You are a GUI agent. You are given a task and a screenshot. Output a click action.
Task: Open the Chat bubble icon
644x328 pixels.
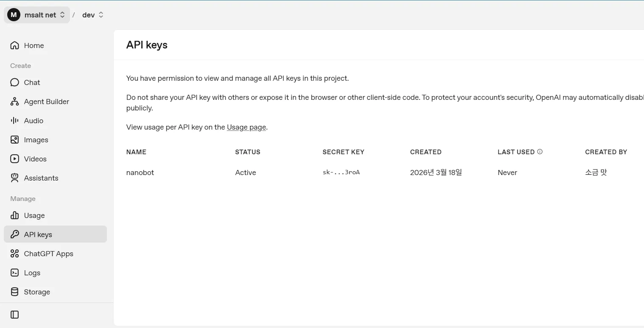[15, 82]
